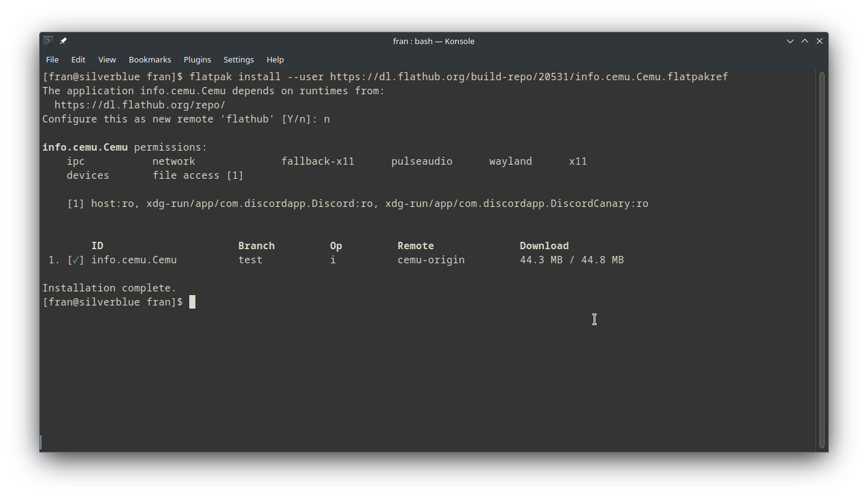The width and height of the screenshot is (868, 499).
Task: Open the File menu
Action: click(51, 59)
